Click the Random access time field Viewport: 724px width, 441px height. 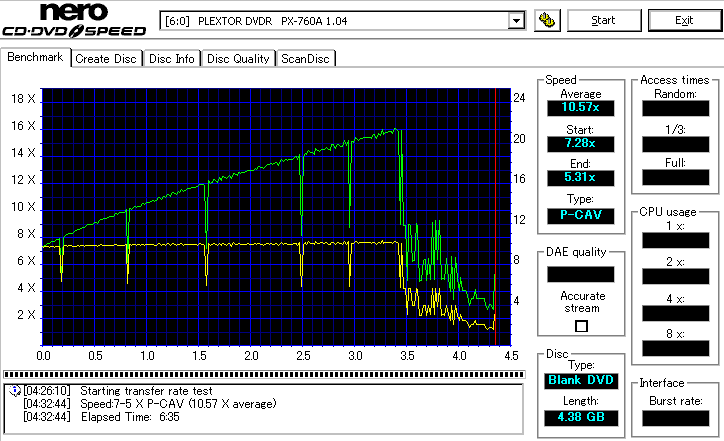(676, 109)
